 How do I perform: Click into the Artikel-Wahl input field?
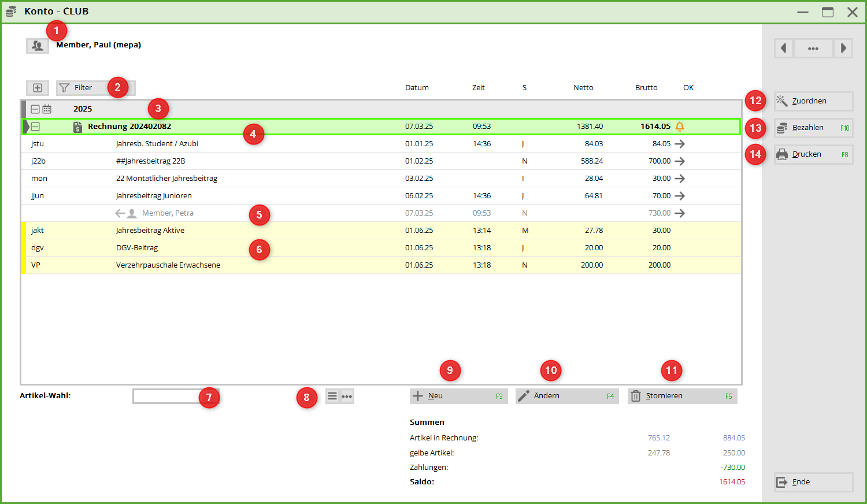coord(166,396)
